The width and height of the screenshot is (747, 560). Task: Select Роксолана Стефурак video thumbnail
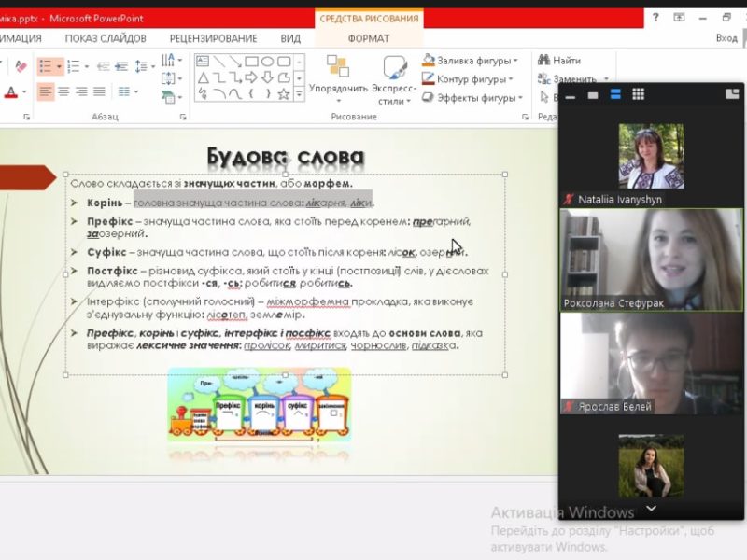(x=651, y=259)
